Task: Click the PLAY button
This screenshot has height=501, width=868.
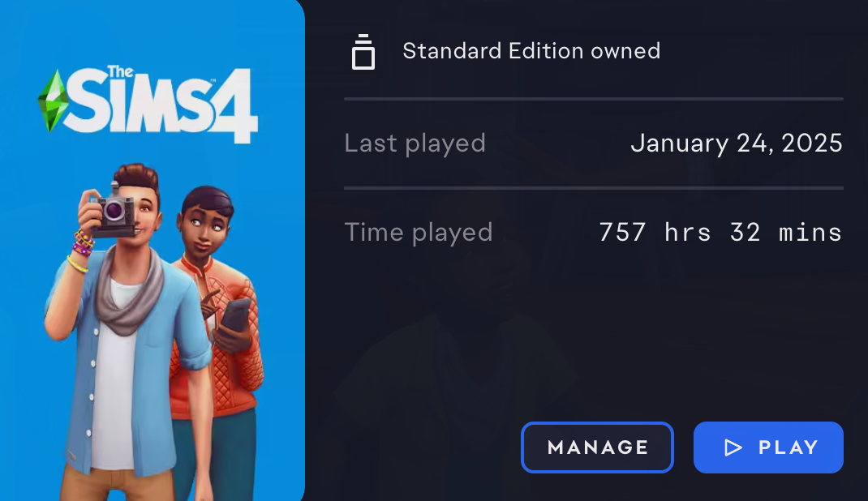Action: (768, 447)
